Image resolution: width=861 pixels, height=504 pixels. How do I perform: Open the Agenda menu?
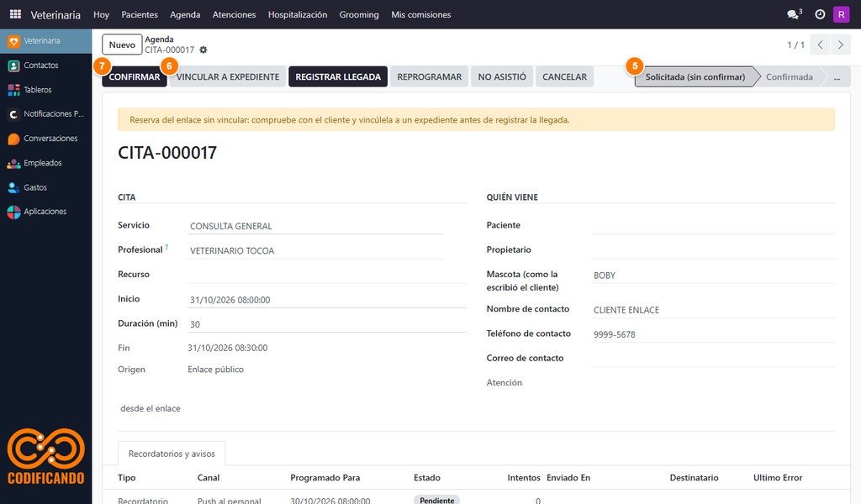click(x=185, y=15)
